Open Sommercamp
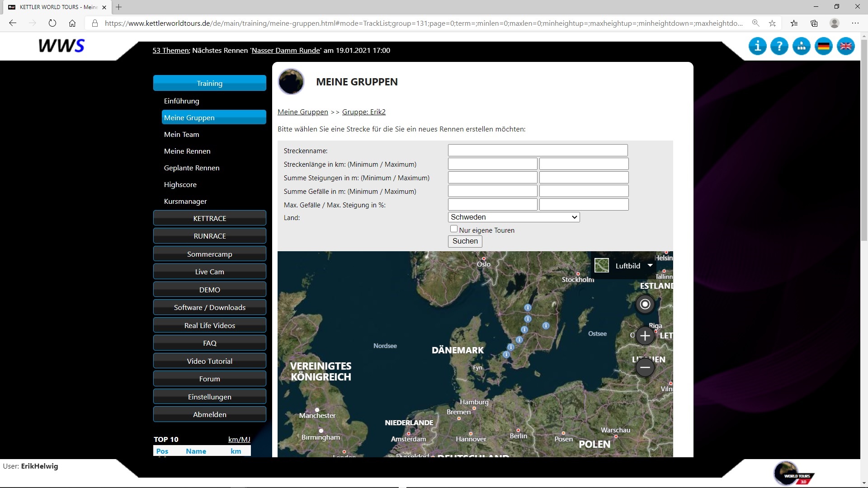 210,254
